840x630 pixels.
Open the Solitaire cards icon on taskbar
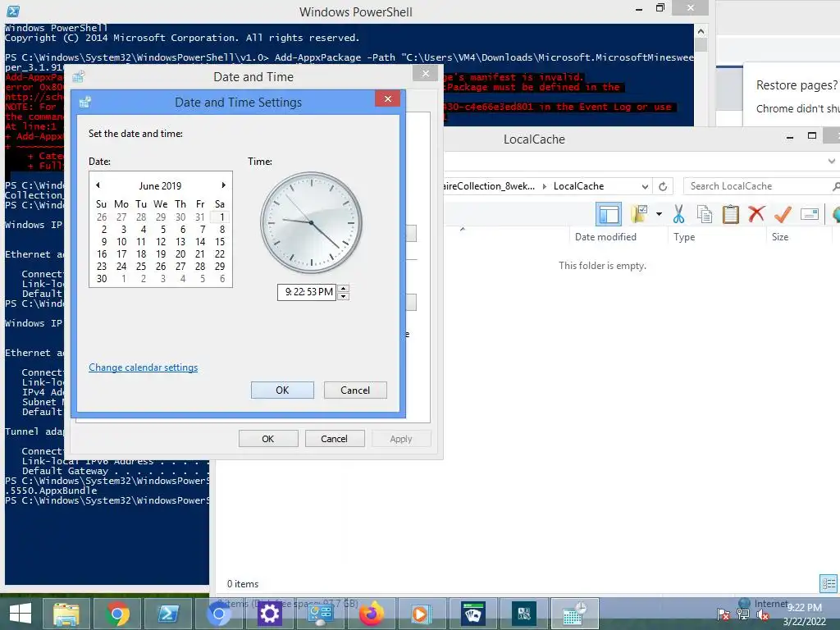point(472,614)
